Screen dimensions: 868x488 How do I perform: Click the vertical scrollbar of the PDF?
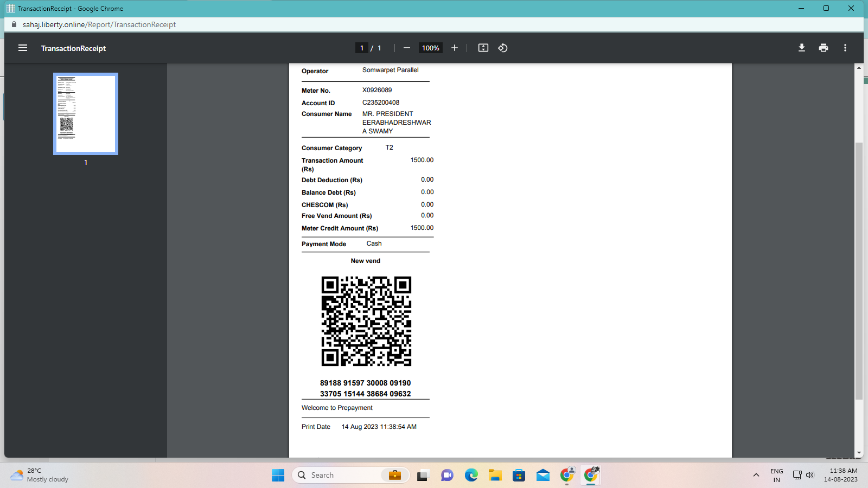[x=859, y=271]
